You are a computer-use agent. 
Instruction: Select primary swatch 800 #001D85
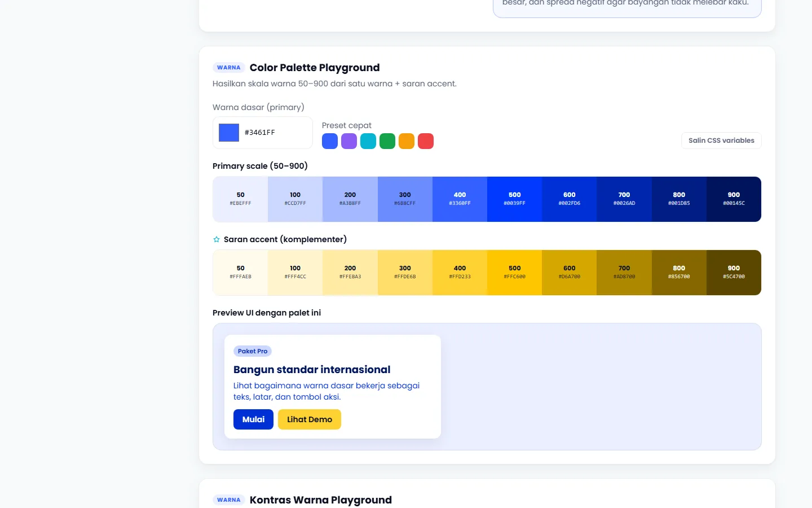pos(679,199)
